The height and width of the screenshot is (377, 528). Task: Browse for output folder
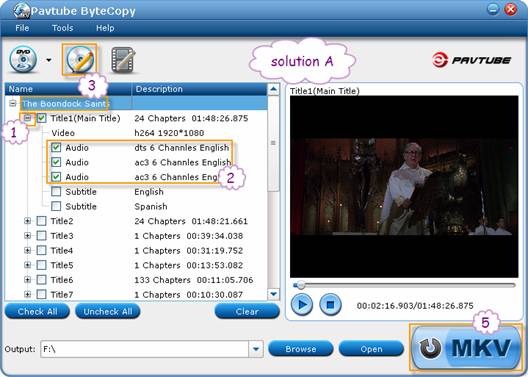[301, 349]
